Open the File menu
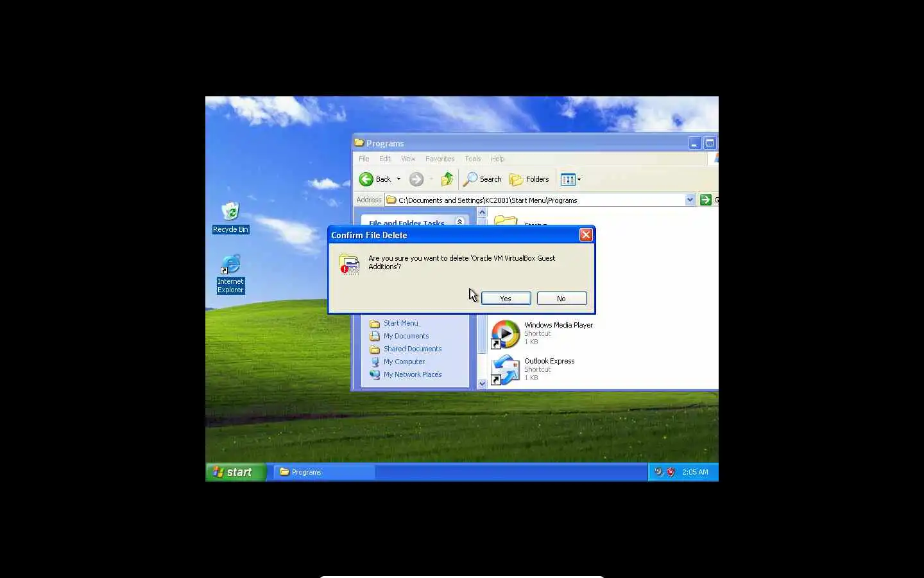Screen dimensions: 924x578 (x=364, y=159)
